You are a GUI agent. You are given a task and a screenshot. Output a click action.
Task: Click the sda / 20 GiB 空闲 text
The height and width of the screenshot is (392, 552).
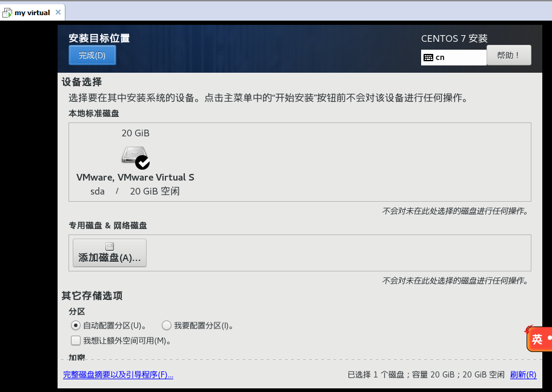point(135,191)
